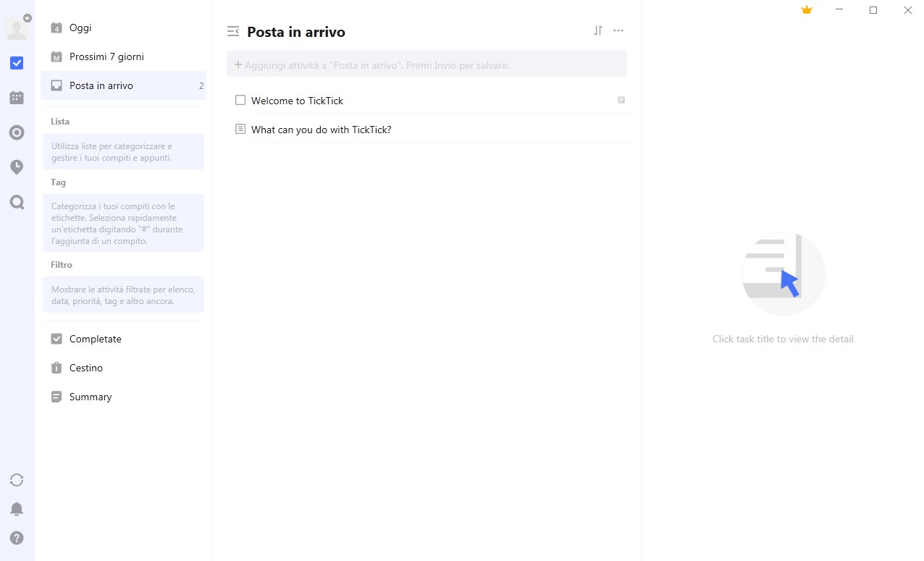
Task: Click the count 2 next to Posta in arrivo
Action: point(201,85)
